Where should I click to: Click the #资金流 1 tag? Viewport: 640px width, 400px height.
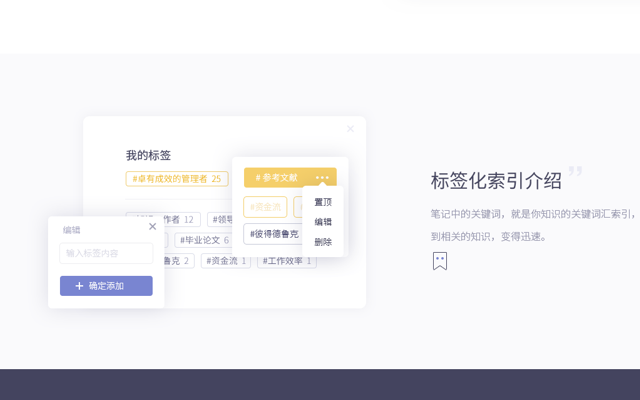click(x=226, y=261)
